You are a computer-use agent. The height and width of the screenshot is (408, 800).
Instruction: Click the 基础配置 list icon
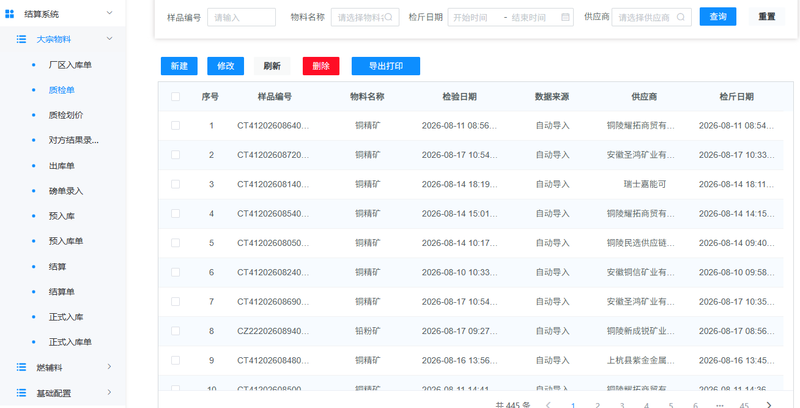21,393
